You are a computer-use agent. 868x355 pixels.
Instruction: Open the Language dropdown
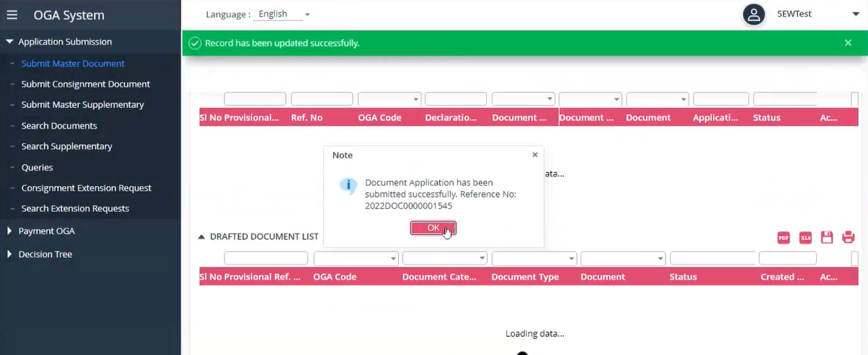click(x=283, y=14)
